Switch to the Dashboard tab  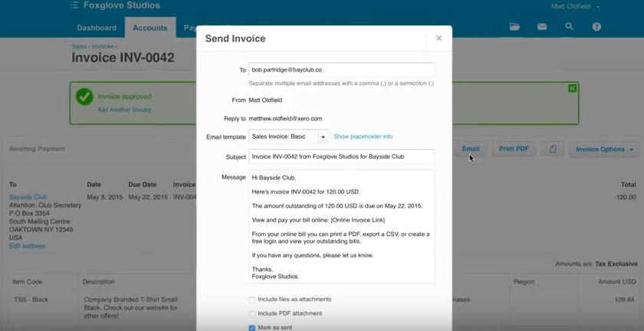pos(97,28)
